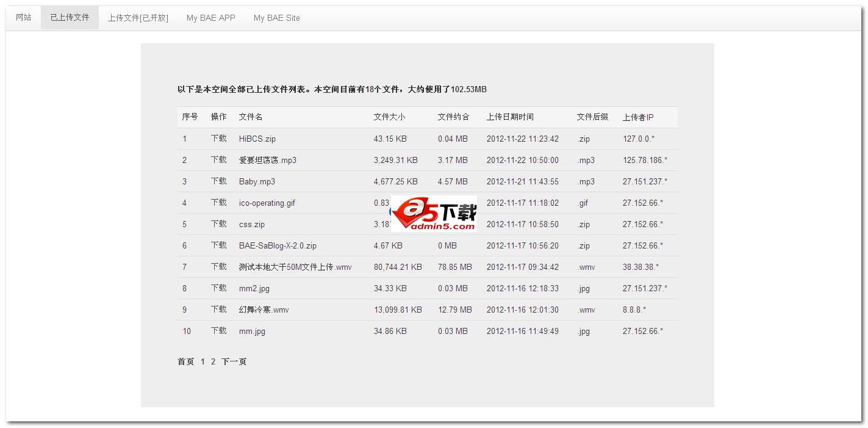Click timestamp 2012-11-16 12:01:30
This screenshot has width=868, height=428.
[523, 310]
